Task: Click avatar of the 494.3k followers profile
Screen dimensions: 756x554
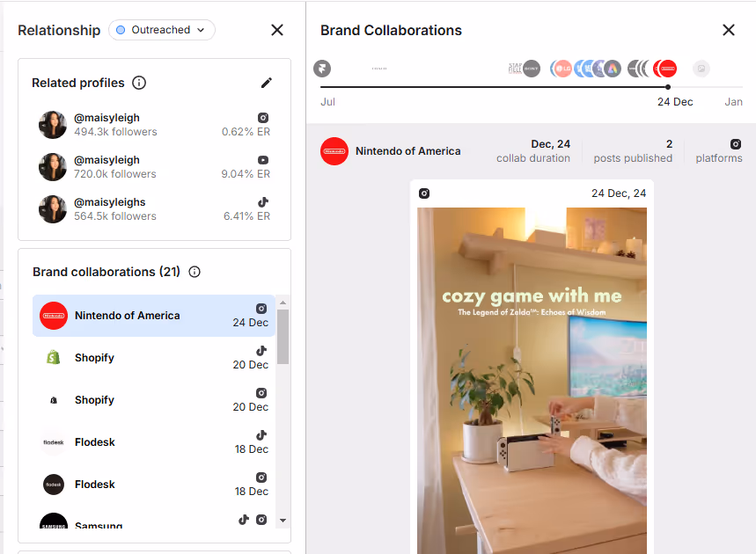Action: (x=53, y=125)
